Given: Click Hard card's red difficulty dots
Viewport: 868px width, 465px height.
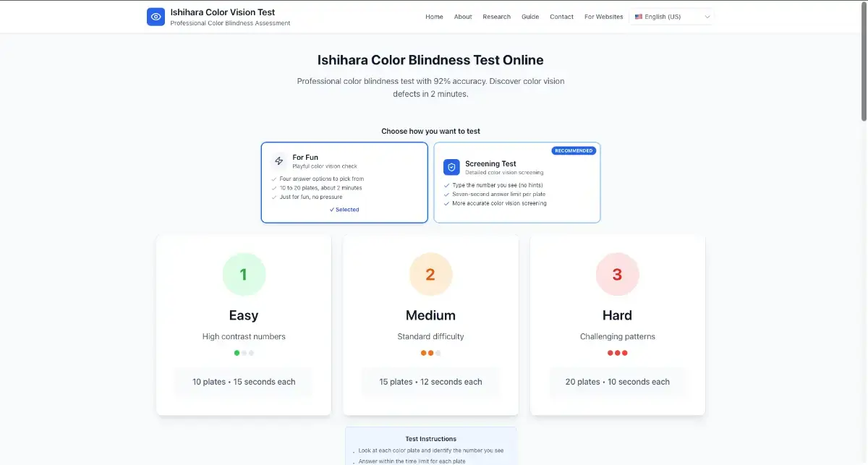Looking at the screenshot, I should (x=617, y=353).
